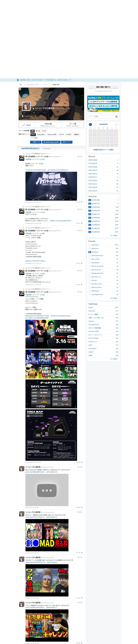This screenshot has height=644, width=138.
Task: Open the twilog 課金プラン banner
Action: pos(103,104)
